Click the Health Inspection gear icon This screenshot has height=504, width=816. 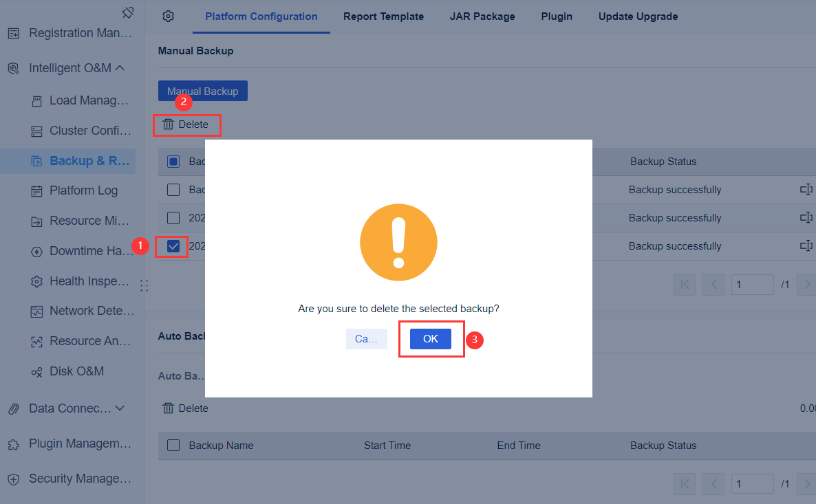pos(36,281)
